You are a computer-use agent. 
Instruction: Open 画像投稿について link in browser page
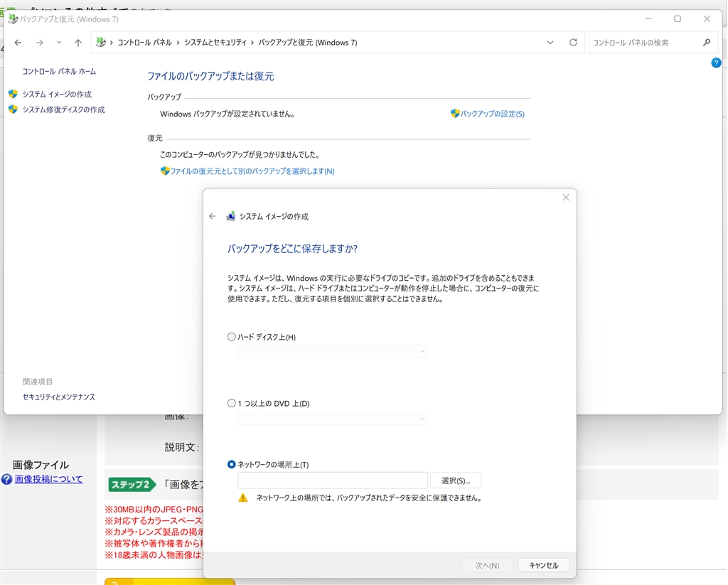[x=48, y=479]
